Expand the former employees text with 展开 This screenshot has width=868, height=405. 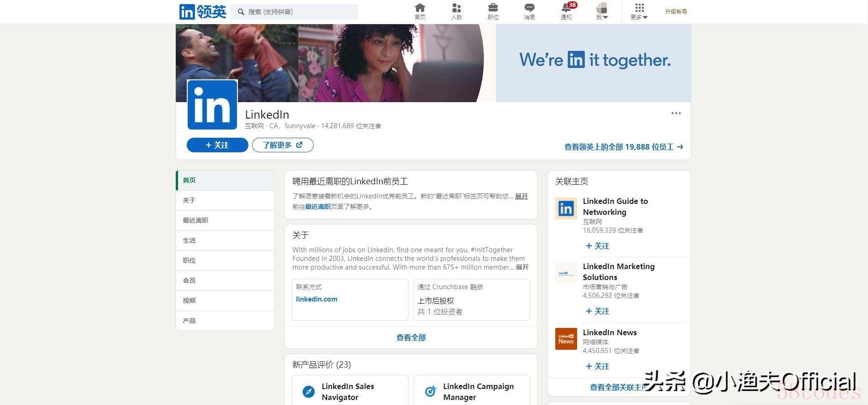point(521,196)
